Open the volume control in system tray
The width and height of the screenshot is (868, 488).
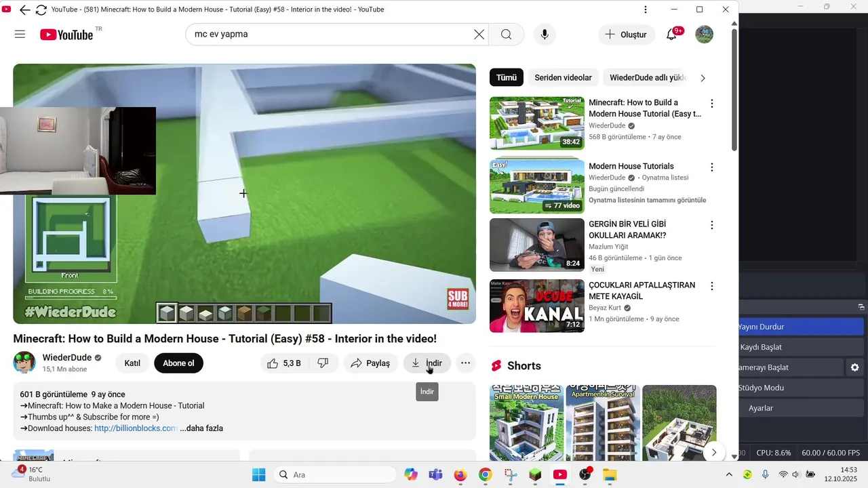tap(796, 474)
